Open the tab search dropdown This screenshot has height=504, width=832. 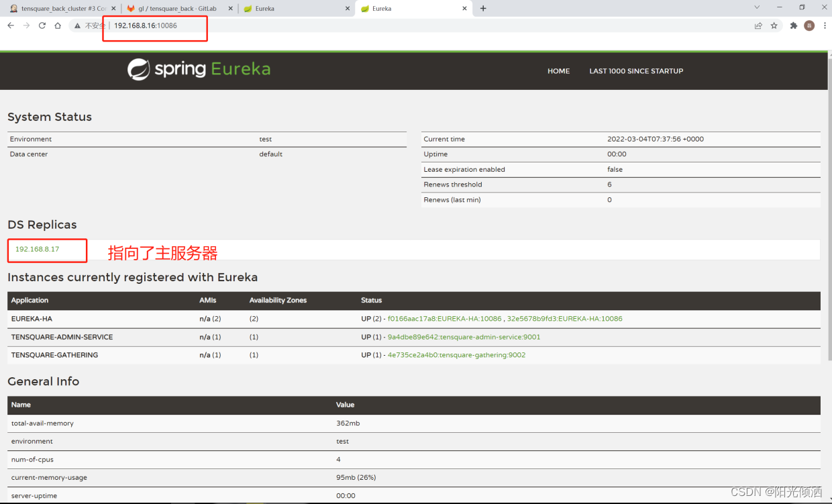point(757,7)
